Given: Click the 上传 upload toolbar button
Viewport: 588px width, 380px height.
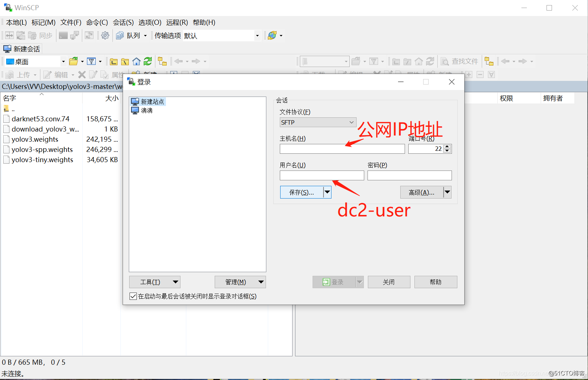Looking at the screenshot, I should pyautogui.click(x=18, y=75).
